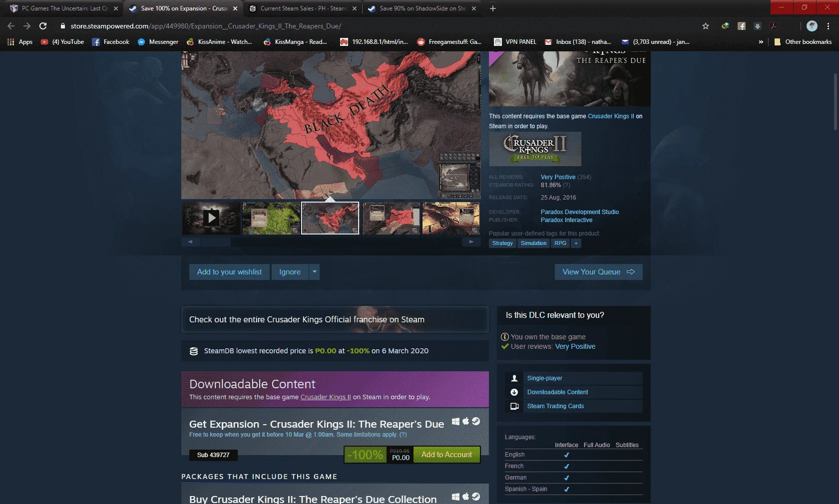This screenshot has height=504, width=839.
Task: Click the Very Positive link under DLC relevance
Action: (x=575, y=346)
